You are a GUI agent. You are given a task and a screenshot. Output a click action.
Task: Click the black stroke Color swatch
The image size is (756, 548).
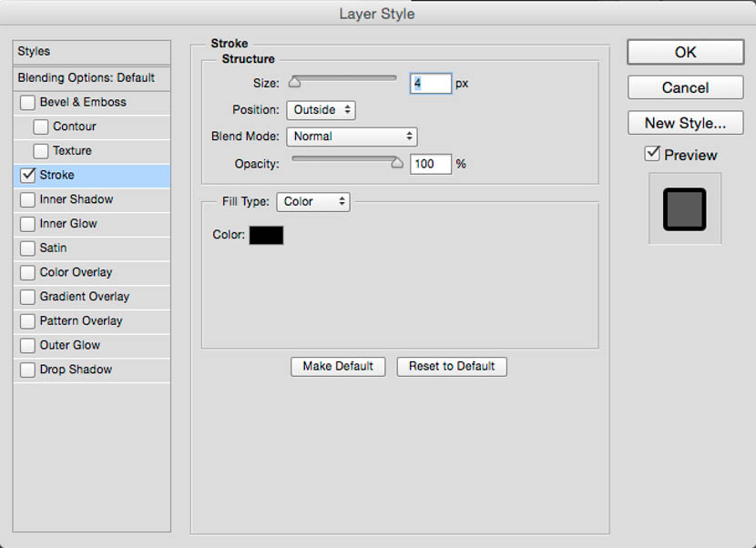tap(266, 235)
